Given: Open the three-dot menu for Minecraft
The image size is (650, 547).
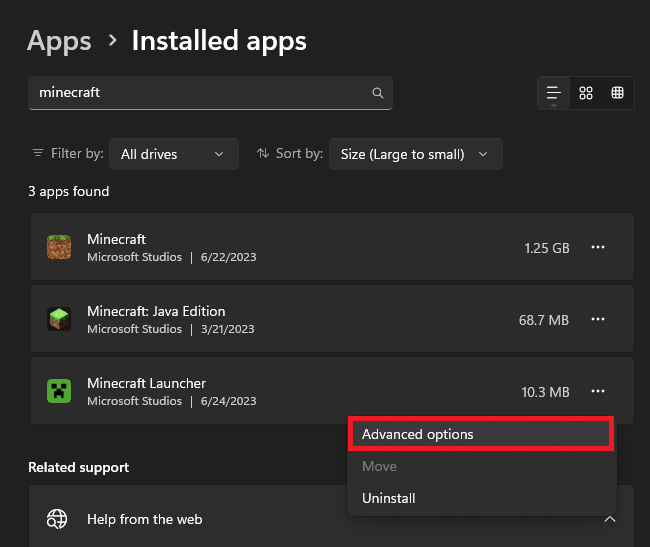Looking at the screenshot, I should [598, 247].
